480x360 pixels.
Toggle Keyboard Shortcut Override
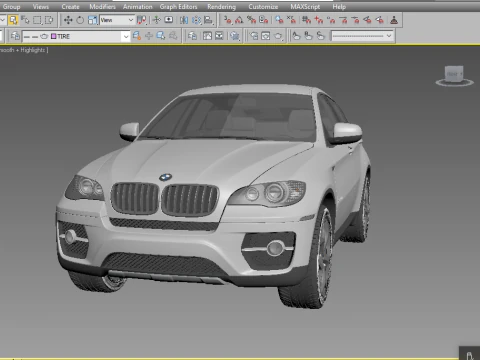point(169,20)
